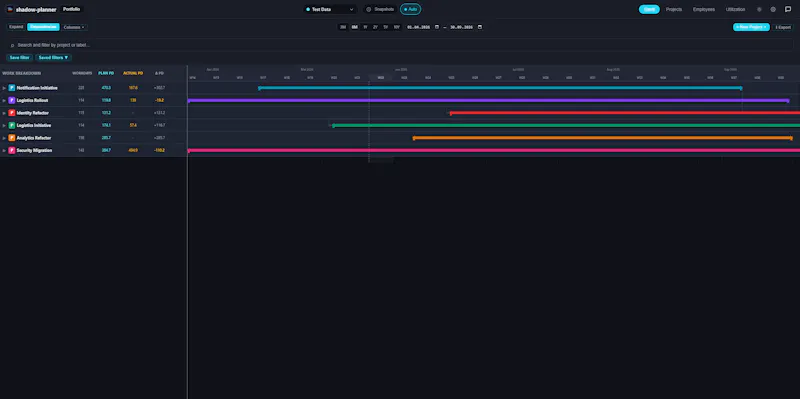Screen dimensions: 800x399
Task: Click the Analytics Refactor bar end handle
Action: (791, 138)
